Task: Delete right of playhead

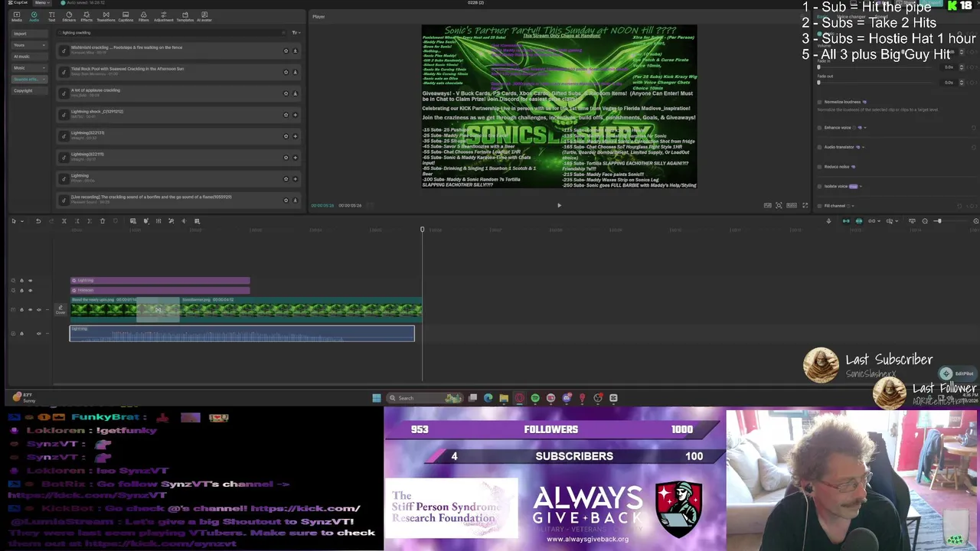Action: [89, 221]
